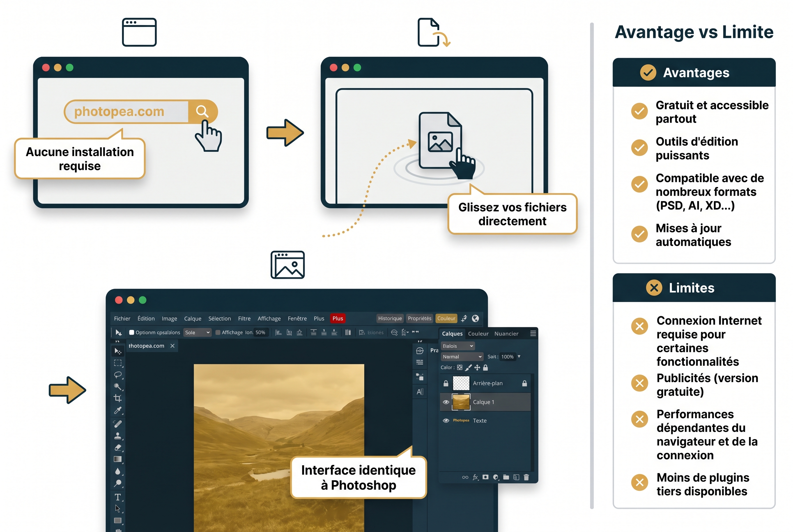Toggle lock position cross-arrows icon
Viewport: 793px width, 532px height.
477,367
